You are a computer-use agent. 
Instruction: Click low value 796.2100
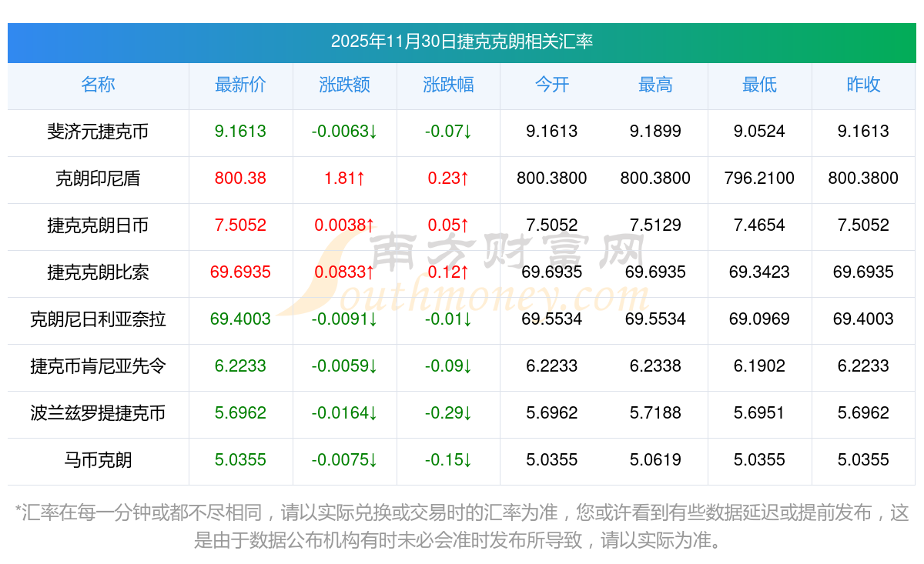[x=759, y=179]
